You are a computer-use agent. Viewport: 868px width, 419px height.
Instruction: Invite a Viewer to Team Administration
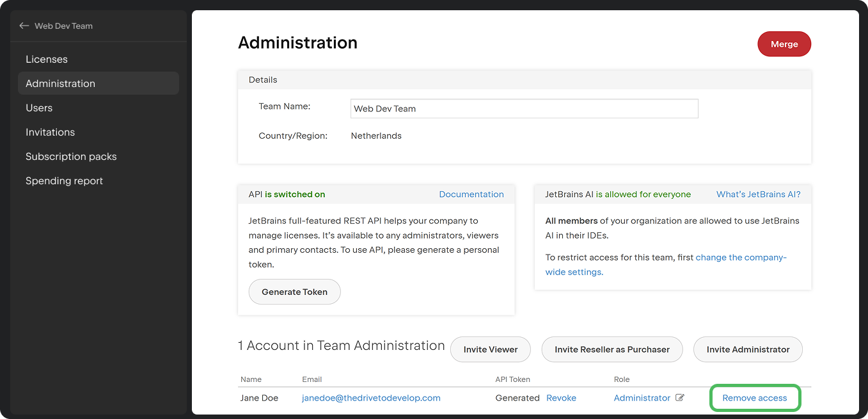[x=490, y=349]
